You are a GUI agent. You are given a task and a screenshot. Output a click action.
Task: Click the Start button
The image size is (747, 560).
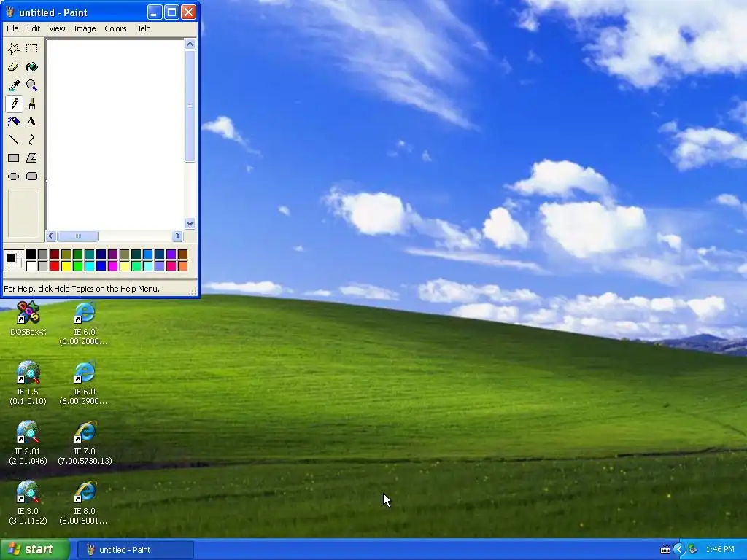[34, 550]
